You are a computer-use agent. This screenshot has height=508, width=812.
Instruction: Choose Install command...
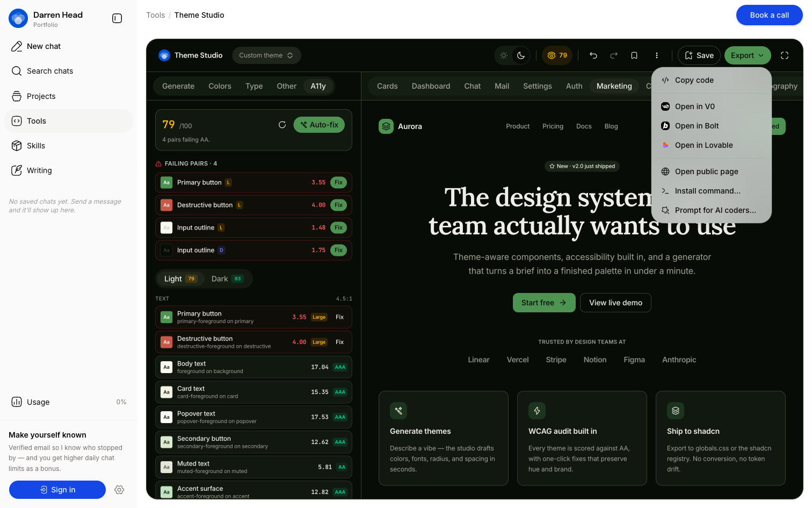[x=712, y=191]
